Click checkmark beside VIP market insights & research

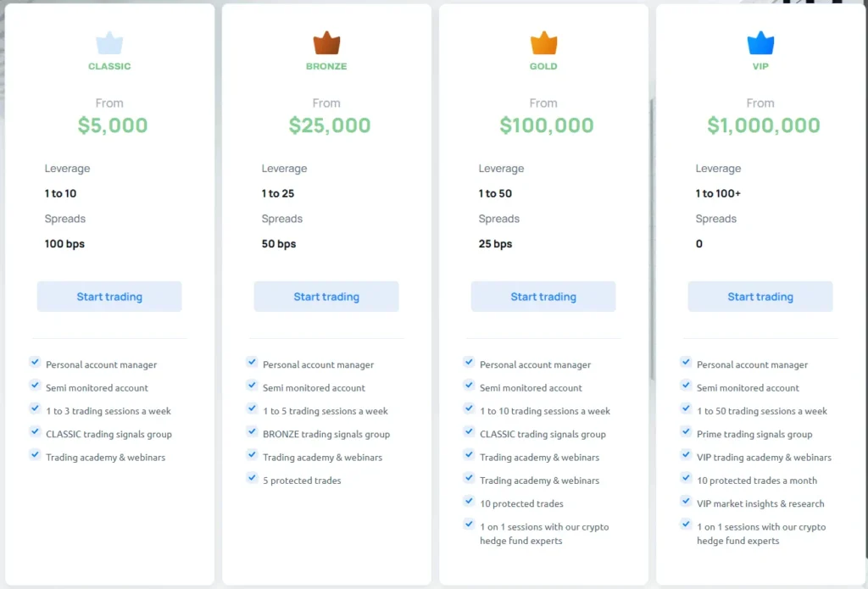[x=686, y=502]
